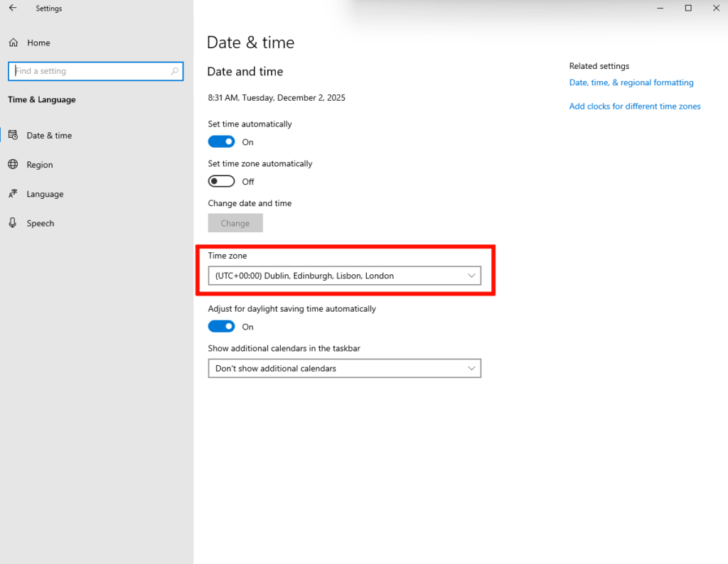The width and height of the screenshot is (728, 564).
Task: Disable adjust for daylight saving time
Action: 221,327
